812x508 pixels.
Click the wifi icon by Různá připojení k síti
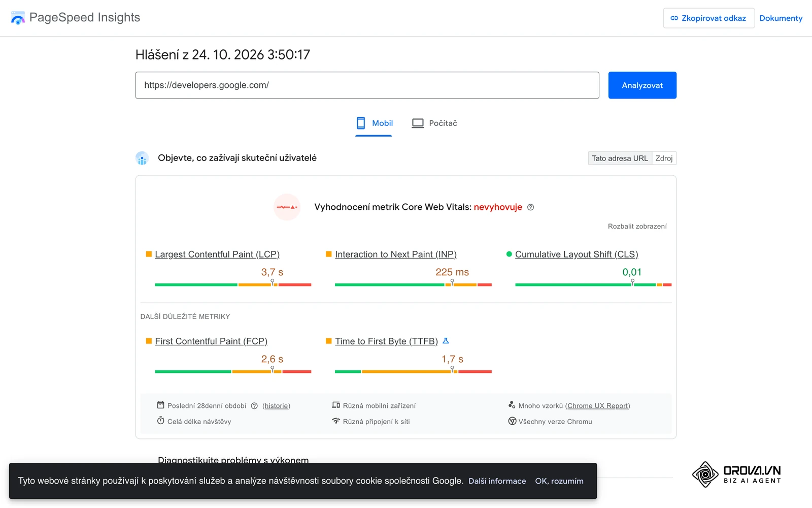[x=336, y=421]
